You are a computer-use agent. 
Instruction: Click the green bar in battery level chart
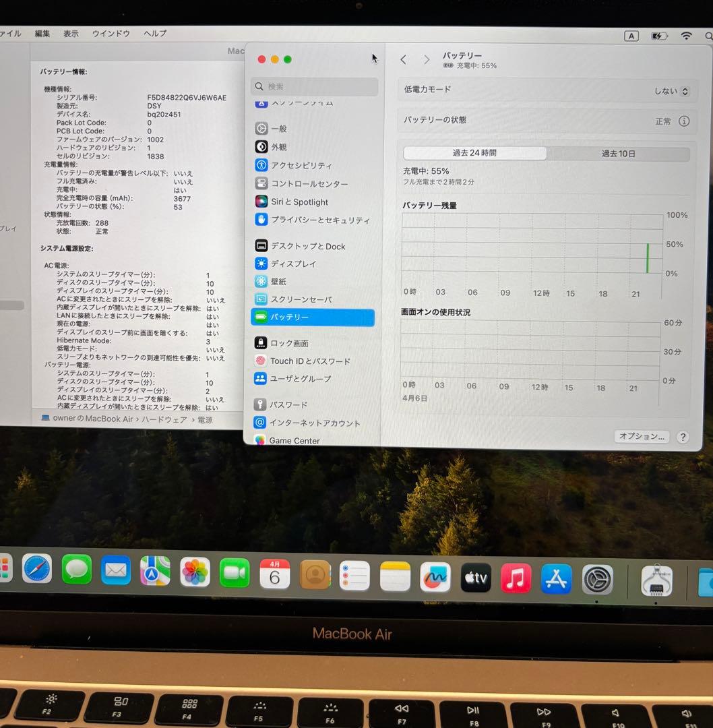(x=648, y=257)
